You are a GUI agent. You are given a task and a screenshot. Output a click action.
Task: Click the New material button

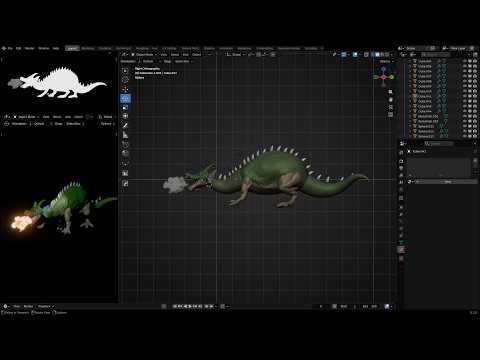pyautogui.click(x=448, y=182)
